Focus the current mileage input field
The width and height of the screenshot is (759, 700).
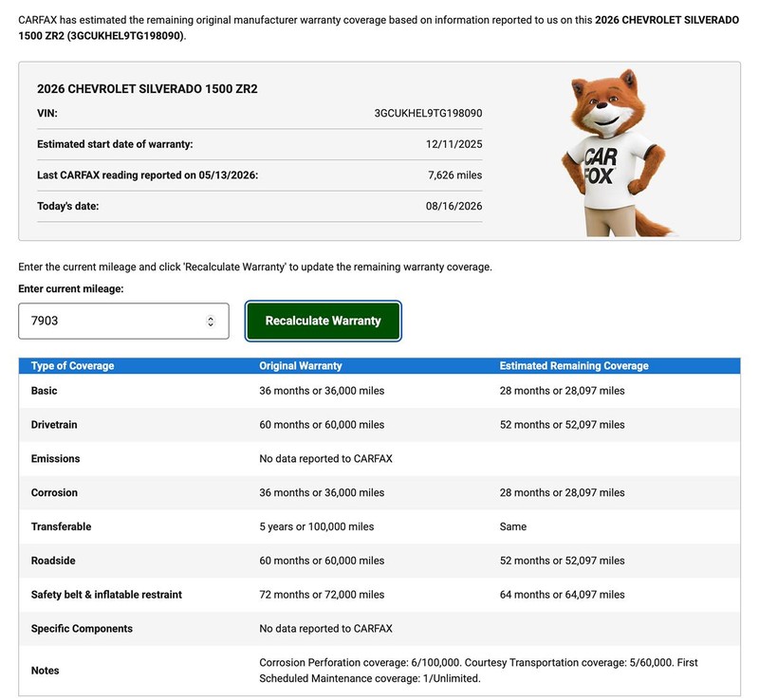123,321
